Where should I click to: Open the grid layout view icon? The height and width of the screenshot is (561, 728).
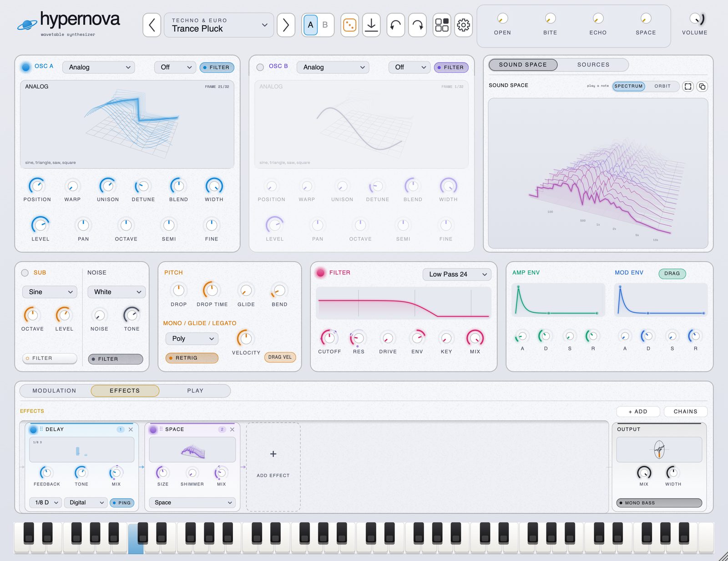tap(442, 25)
